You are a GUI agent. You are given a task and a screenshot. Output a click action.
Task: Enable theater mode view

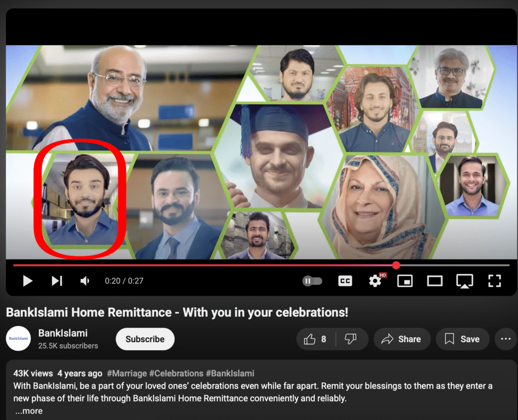pos(435,281)
